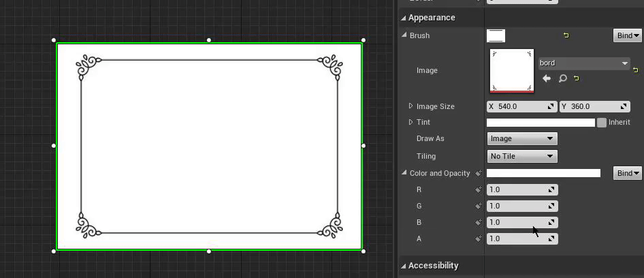
Task: Click the R value spinner arrow
Action: click(x=551, y=189)
